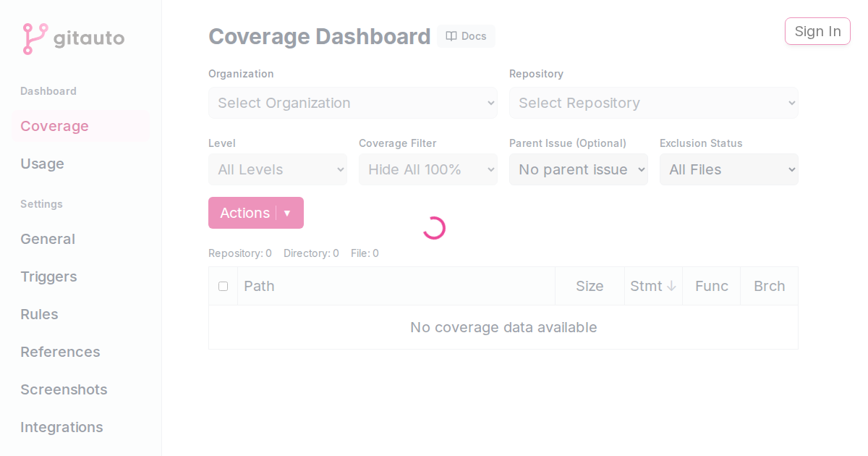Expand the Hide All 100% coverage filter

pos(428,169)
